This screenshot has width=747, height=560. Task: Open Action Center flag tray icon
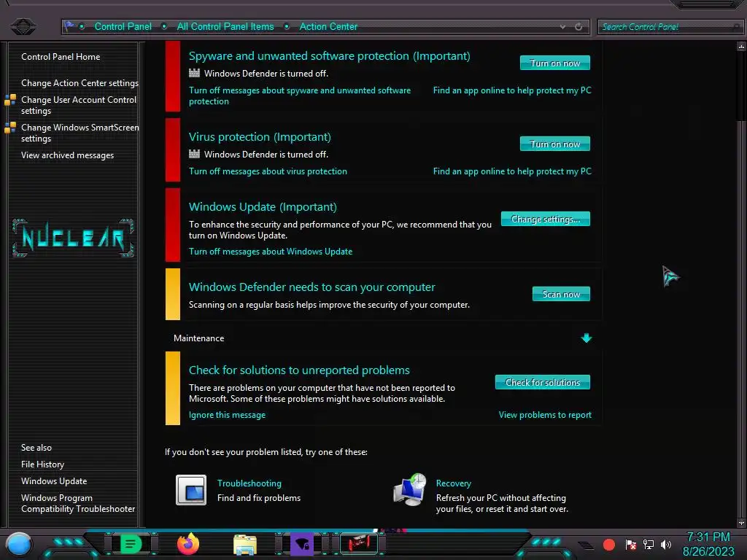[x=631, y=545]
